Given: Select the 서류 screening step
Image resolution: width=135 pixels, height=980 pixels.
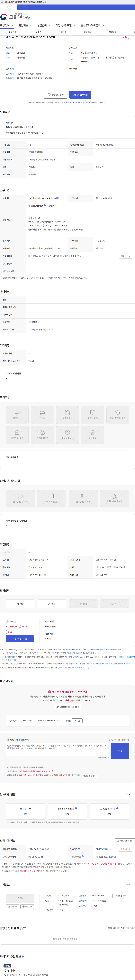Looking at the screenshot, I should click(x=20, y=604).
